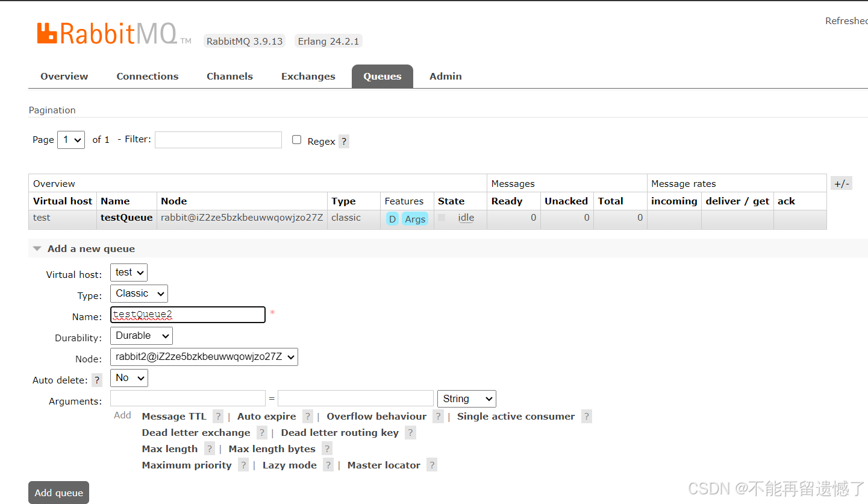Open the Overflow behaviour help question mark
The height and width of the screenshot is (504, 868).
(x=439, y=416)
